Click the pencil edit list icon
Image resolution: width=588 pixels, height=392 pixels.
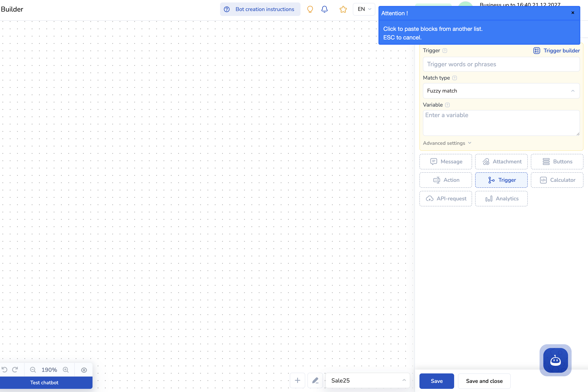pos(315,380)
